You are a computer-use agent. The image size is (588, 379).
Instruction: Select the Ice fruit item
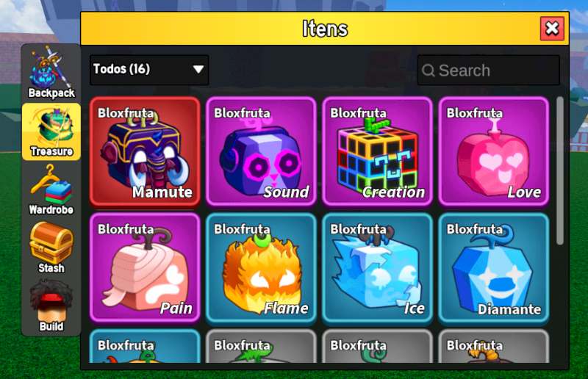click(x=378, y=267)
